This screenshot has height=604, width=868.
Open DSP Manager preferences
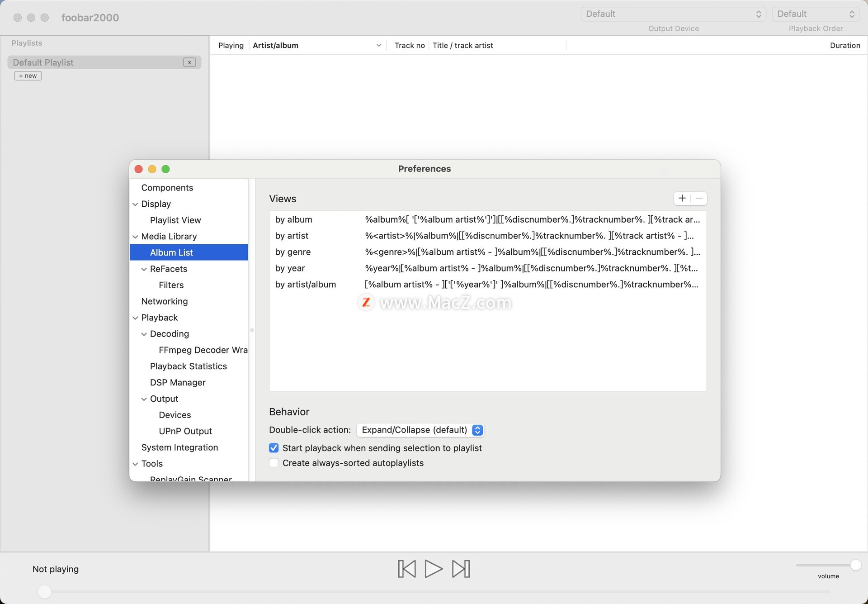(178, 383)
